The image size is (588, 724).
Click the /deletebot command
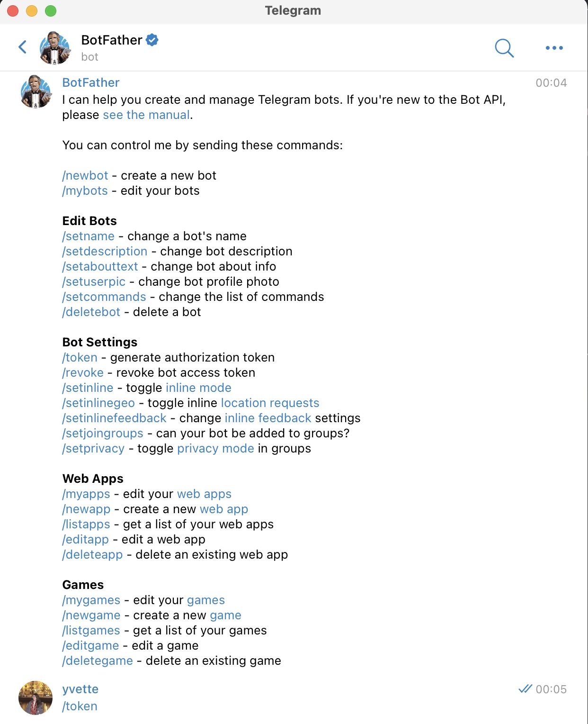coord(91,312)
